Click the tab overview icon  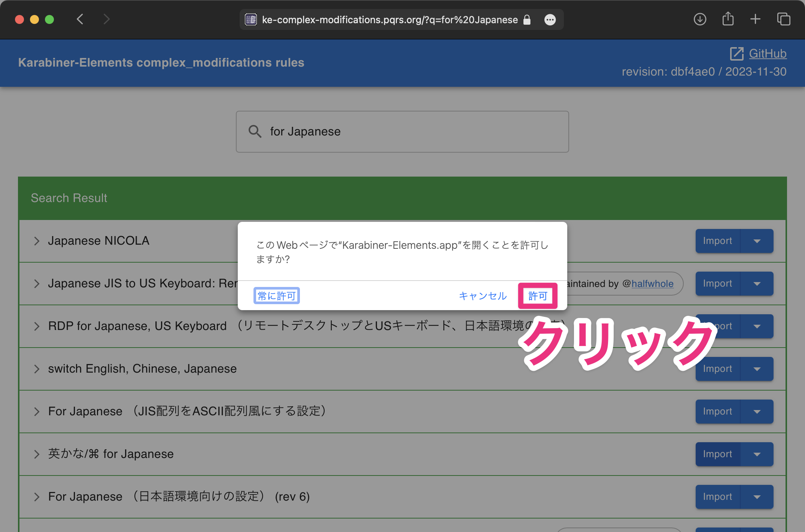(783, 19)
